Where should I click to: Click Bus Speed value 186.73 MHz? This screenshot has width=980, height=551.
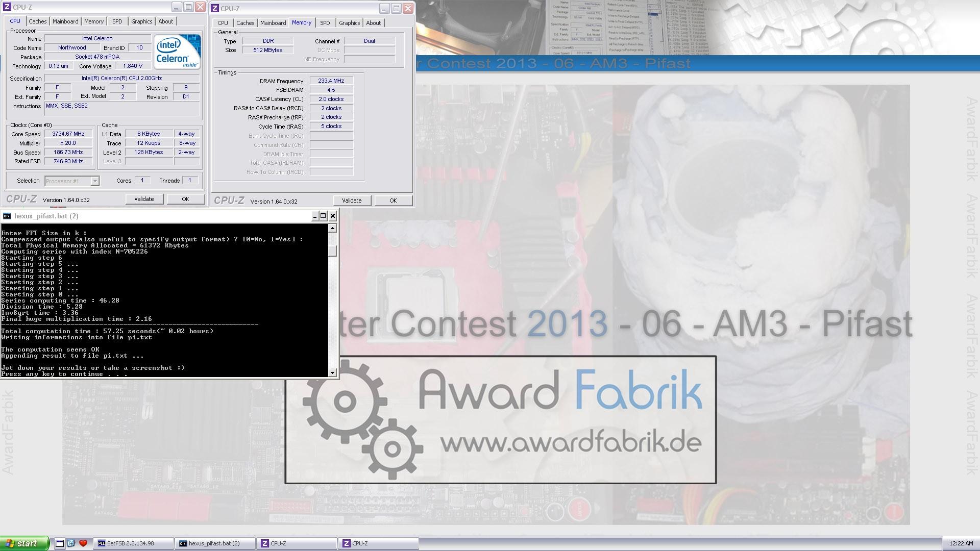point(68,152)
